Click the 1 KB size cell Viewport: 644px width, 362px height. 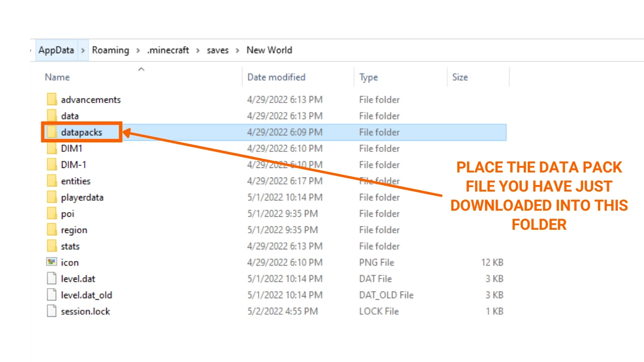[495, 311]
